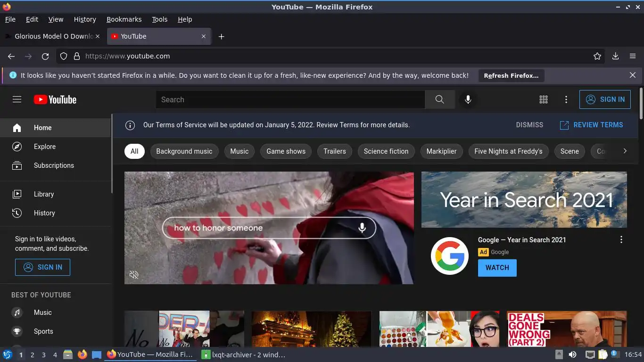Click the browser URL address bar
This screenshot has height=362, width=644.
[330, 56]
